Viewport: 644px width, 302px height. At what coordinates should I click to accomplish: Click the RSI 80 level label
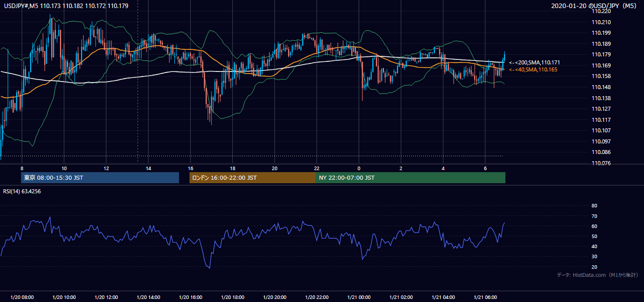click(x=594, y=206)
